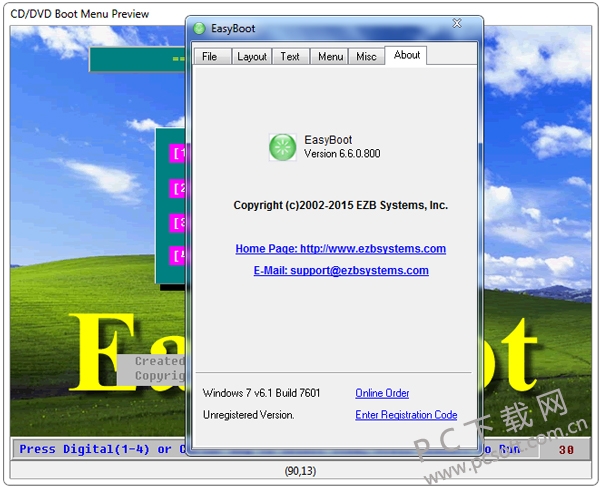600x487 pixels.
Task: Click Enter Registration Code link
Action: pos(406,415)
